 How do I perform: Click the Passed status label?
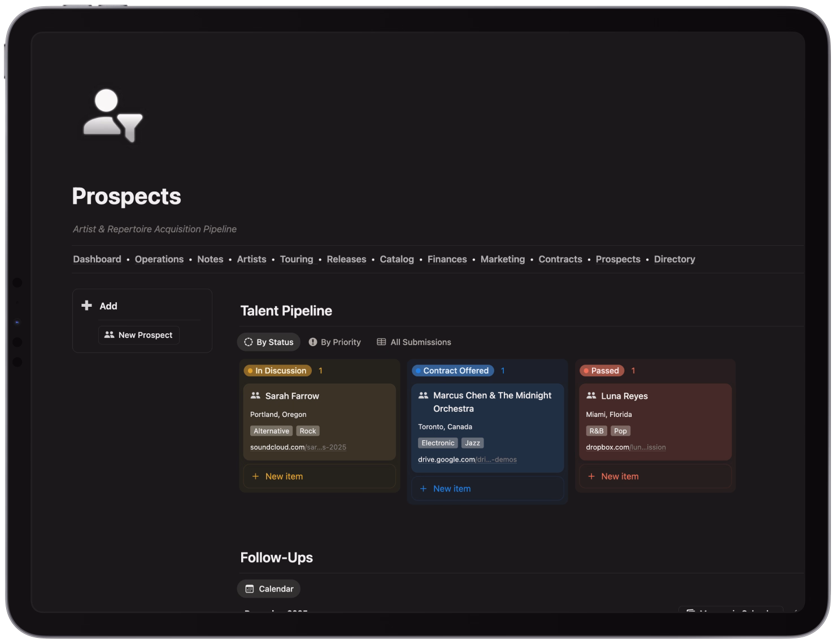pos(602,371)
